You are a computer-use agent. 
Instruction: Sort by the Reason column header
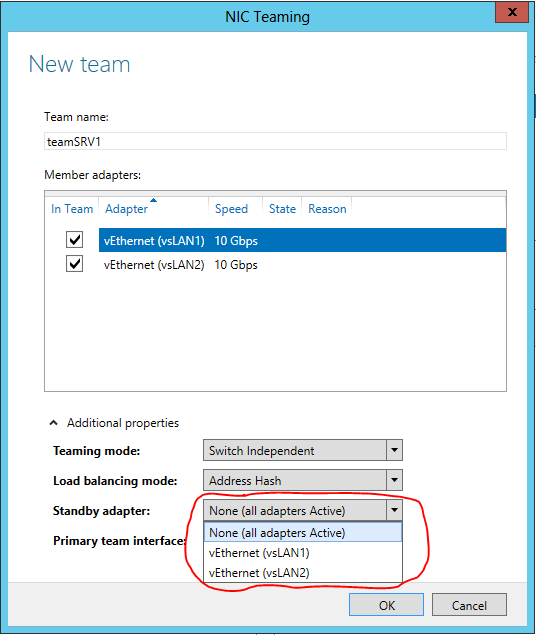click(327, 209)
